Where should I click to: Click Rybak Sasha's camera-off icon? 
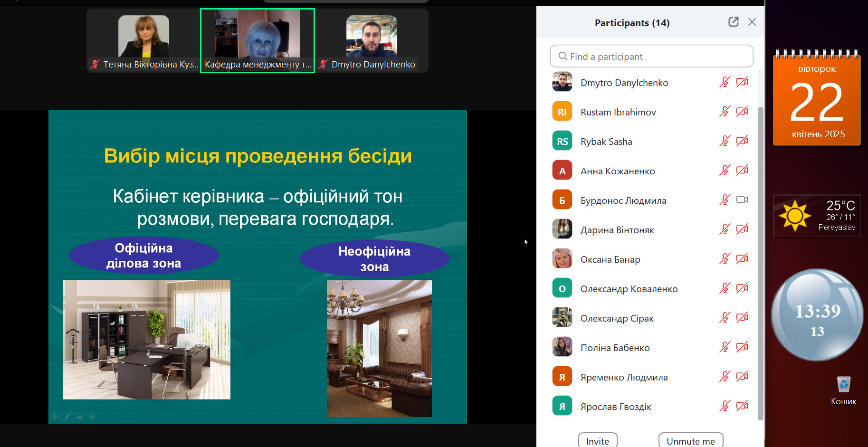pyautogui.click(x=742, y=141)
